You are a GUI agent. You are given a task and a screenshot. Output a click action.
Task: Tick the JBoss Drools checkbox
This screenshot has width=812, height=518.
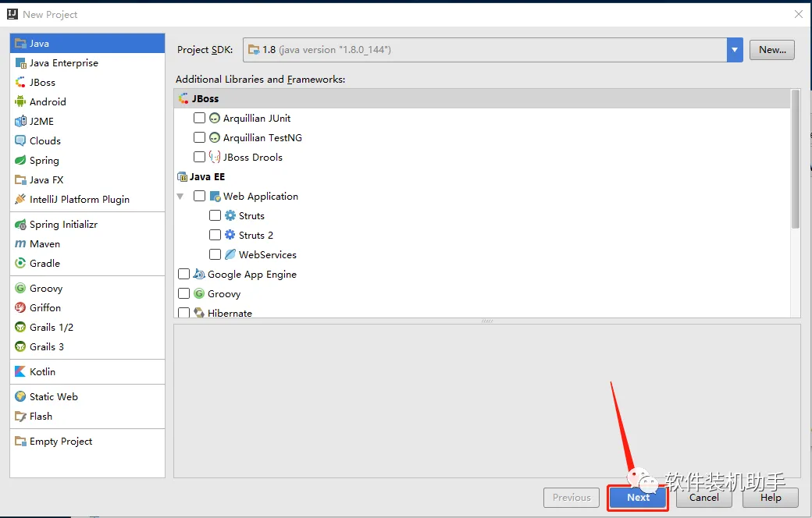tap(199, 157)
